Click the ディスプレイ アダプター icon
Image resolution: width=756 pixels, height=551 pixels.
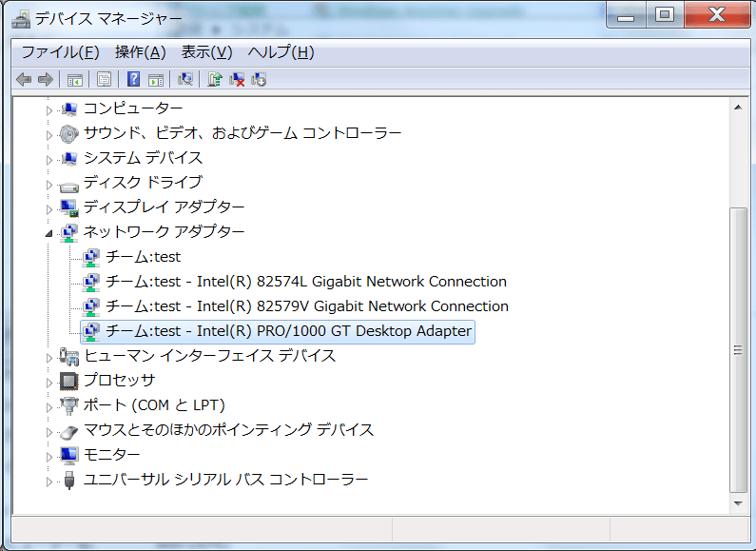[x=69, y=208]
